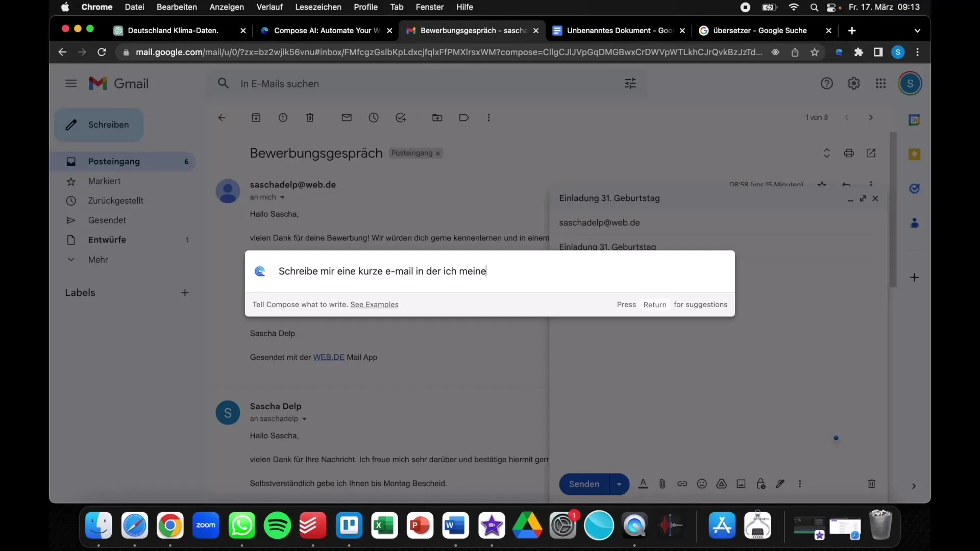Click the image insert icon in compose toolbar
This screenshot has height=551, width=980.
[x=741, y=484]
